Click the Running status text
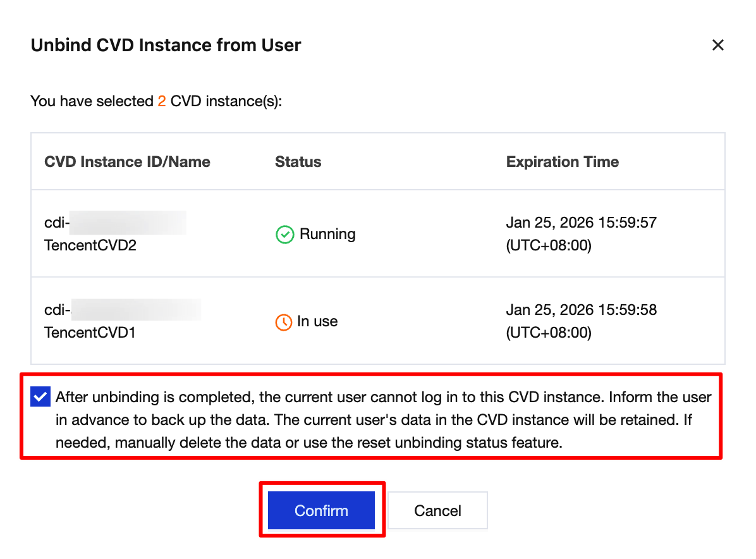 point(327,235)
